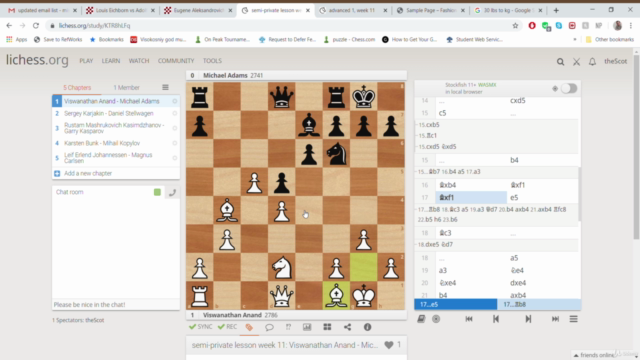Open the Apps bookmark shortcut
Screen dimensions: 640x360
pos(16,40)
